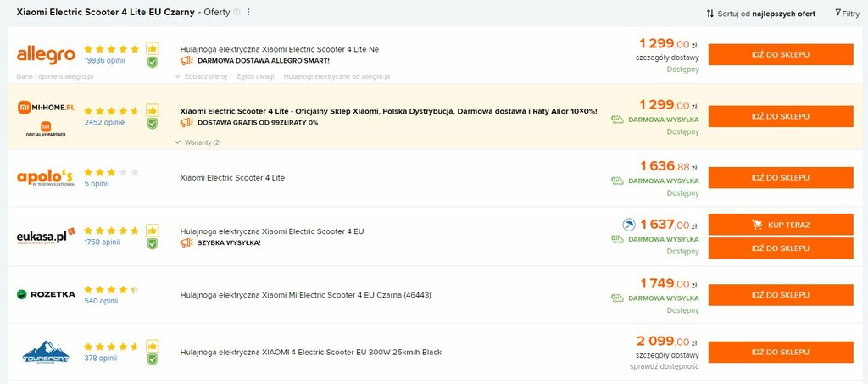Screen dimensions: 868x384
Task: Go to shop for the eukasa.pl offer
Action: (781, 248)
